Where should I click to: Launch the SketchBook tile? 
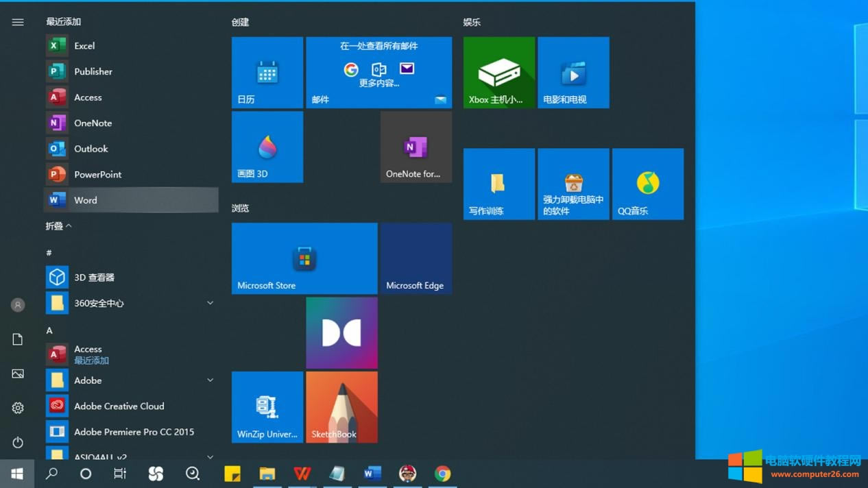tap(341, 407)
